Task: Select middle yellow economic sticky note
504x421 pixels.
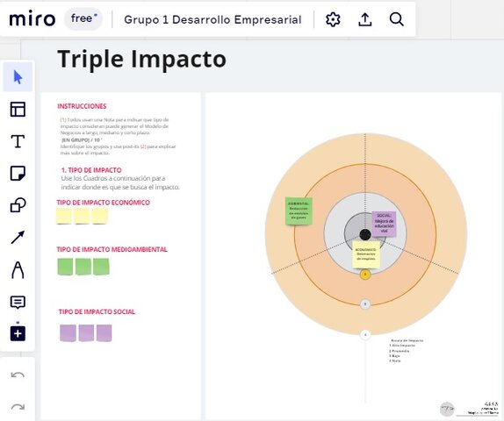Action: click(82, 216)
